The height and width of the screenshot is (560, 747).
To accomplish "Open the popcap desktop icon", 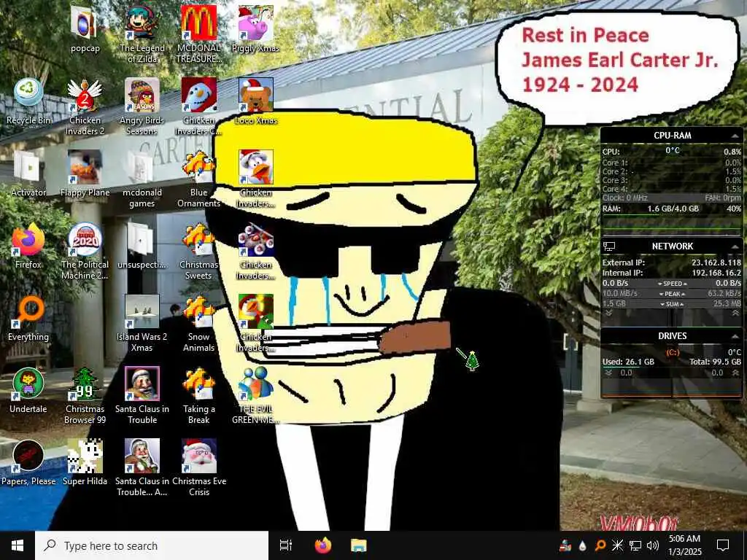I will tap(85, 29).
